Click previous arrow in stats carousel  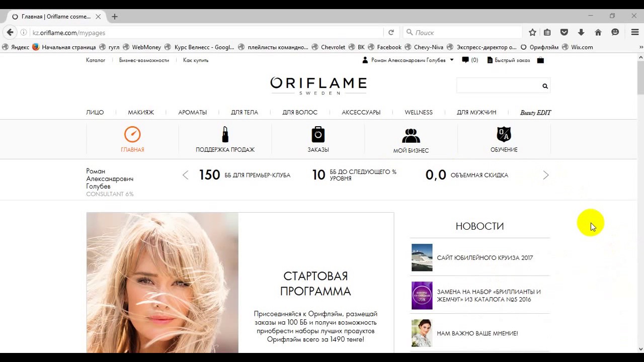click(x=185, y=175)
